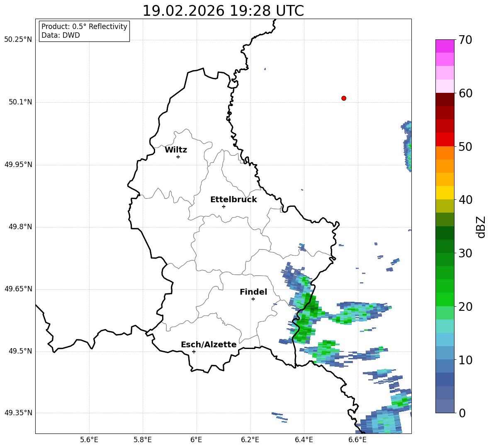491x448 pixels.
Task: Click the 'Wiltz' city label
Action: pyautogui.click(x=176, y=150)
